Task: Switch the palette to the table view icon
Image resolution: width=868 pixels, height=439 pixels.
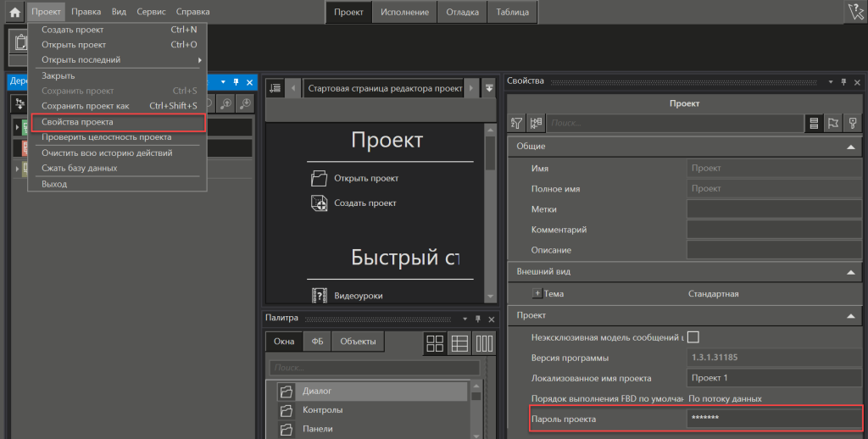Action: 459,343
